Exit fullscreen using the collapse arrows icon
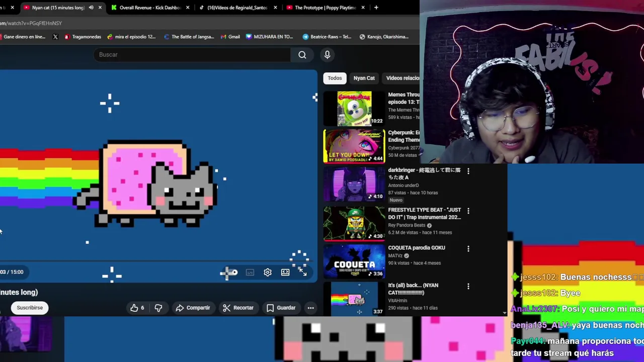Image resolution: width=644 pixels, height=362 pixels. (302, 272)
